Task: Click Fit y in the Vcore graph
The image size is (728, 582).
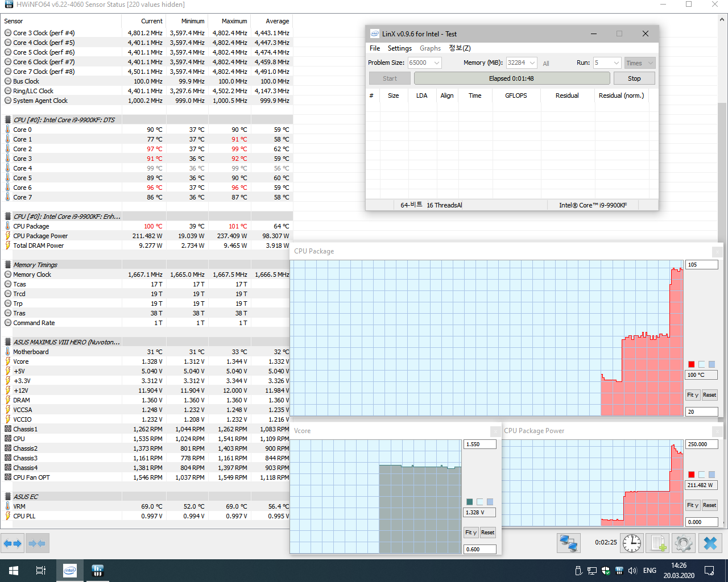Action: (471, 533)
